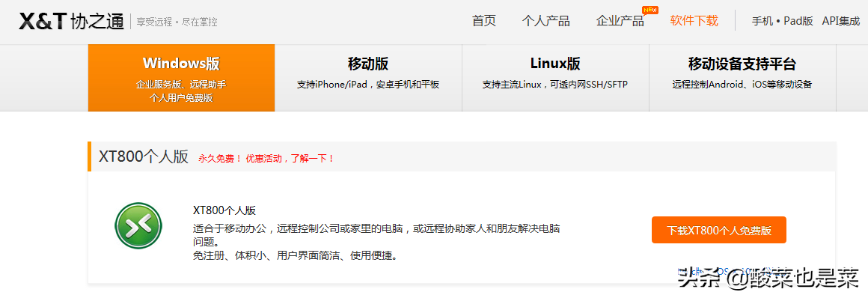The width and height of the screenshot is (868, 298).
Task: Open the 移动设备支持平台 tab
Action: (x=742, y=78)
